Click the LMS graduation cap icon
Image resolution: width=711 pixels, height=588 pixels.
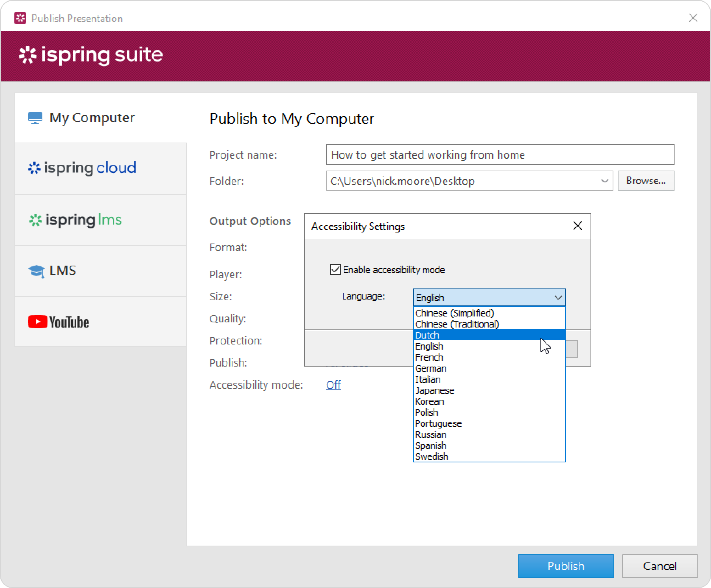(36, 271)
